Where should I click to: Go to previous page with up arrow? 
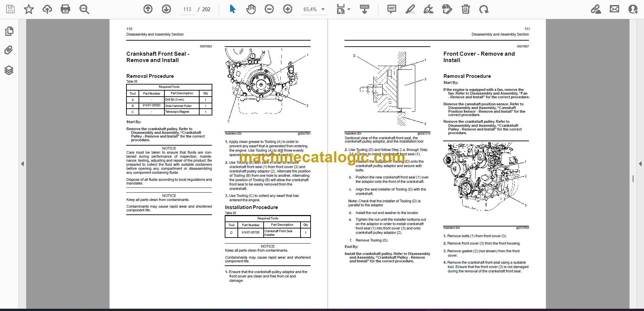click(148, 9)
